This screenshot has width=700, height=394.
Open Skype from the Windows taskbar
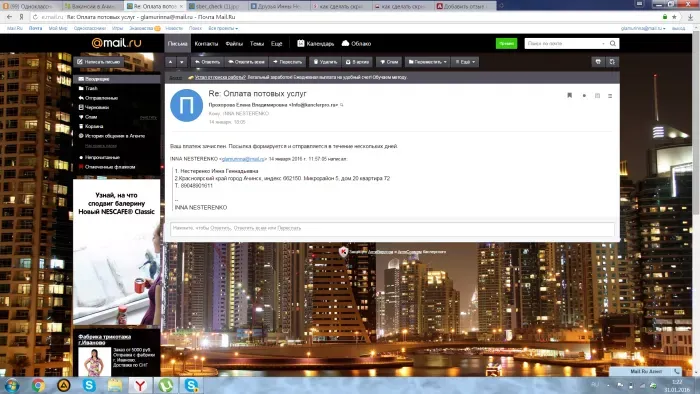(x=89, y=385)
